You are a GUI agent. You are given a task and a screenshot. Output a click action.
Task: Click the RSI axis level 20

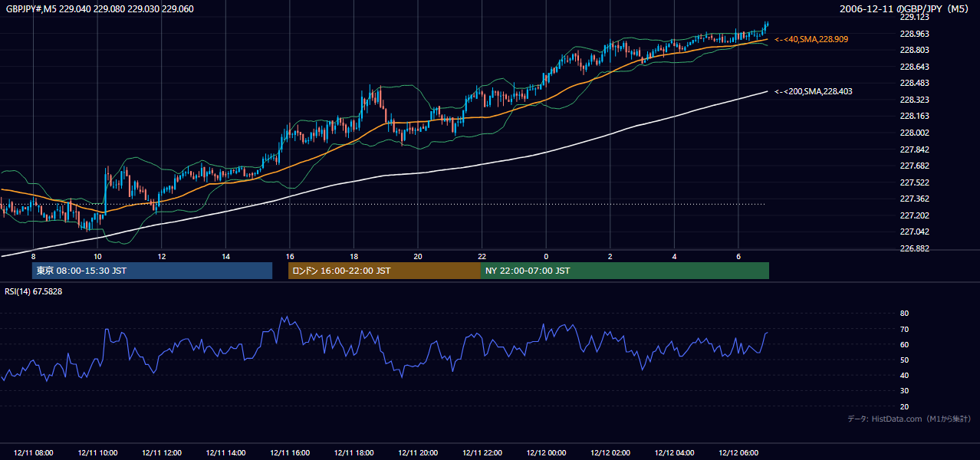point(904,406)
